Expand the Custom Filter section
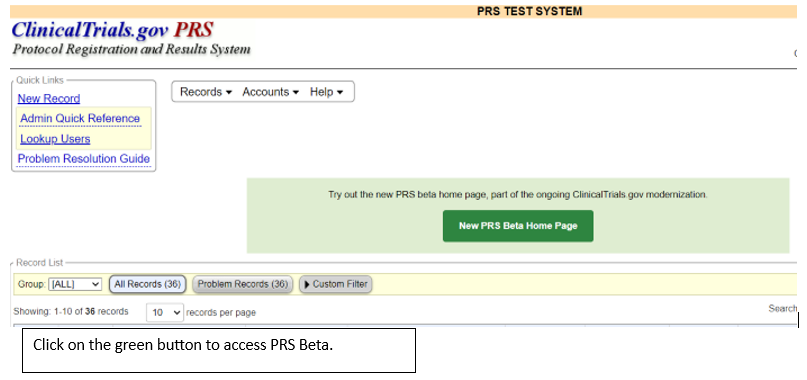 pyautogui.click(x=336, y=284)
